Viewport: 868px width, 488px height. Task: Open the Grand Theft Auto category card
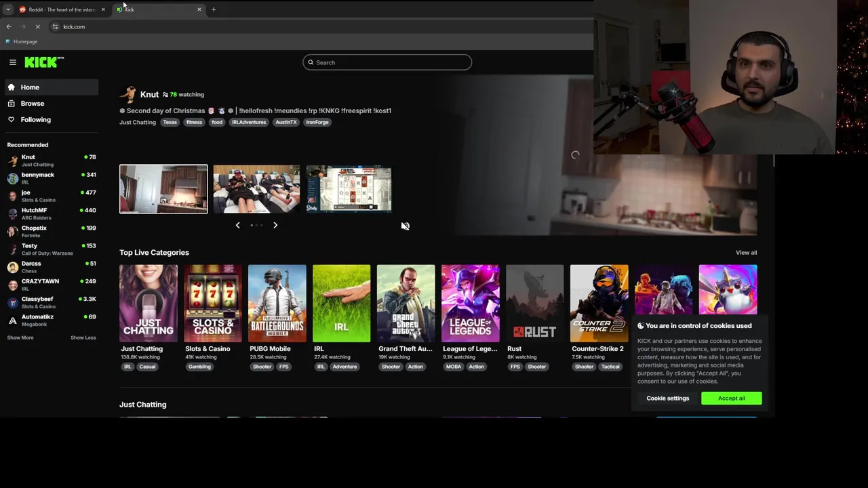coord(406,304)
